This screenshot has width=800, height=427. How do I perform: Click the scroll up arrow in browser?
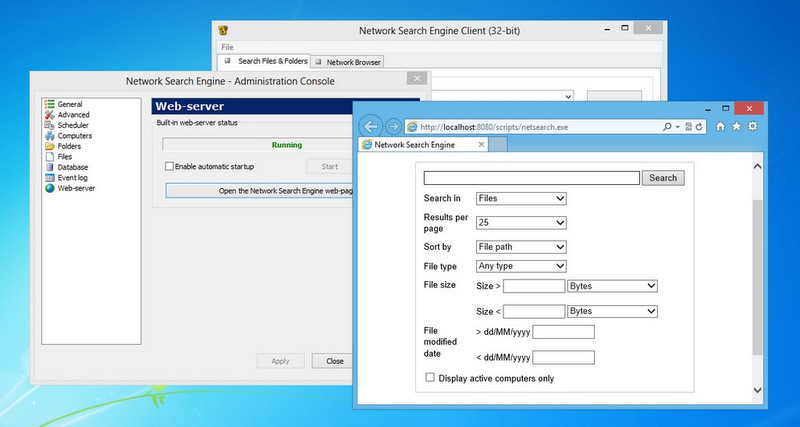coord(757,166)
